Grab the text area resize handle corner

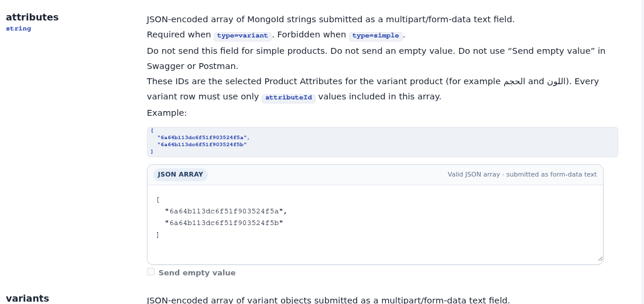coord(600,258)
